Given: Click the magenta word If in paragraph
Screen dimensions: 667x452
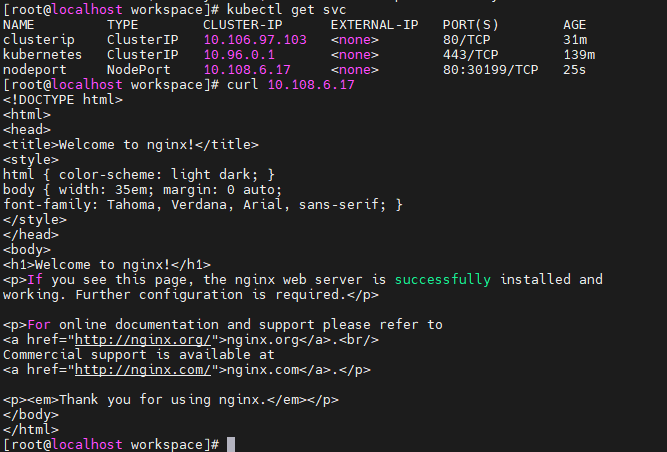Looking at the screenshot, I should click(35, 280).
